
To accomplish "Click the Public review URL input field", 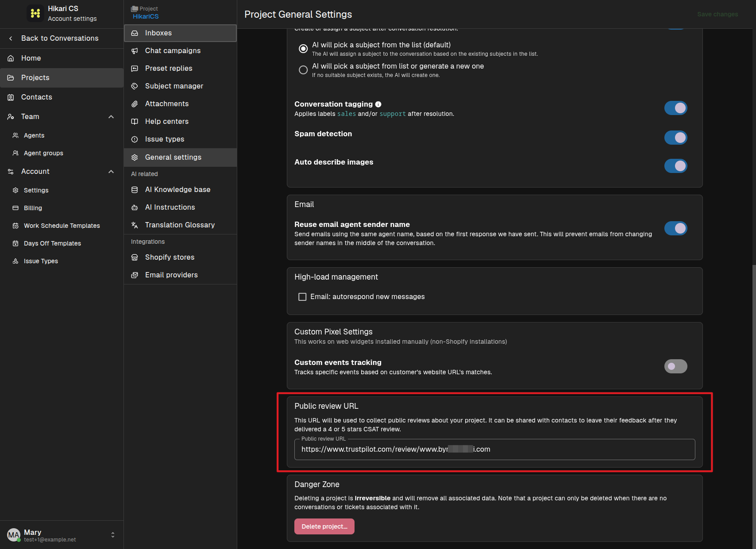I will 494,449.
